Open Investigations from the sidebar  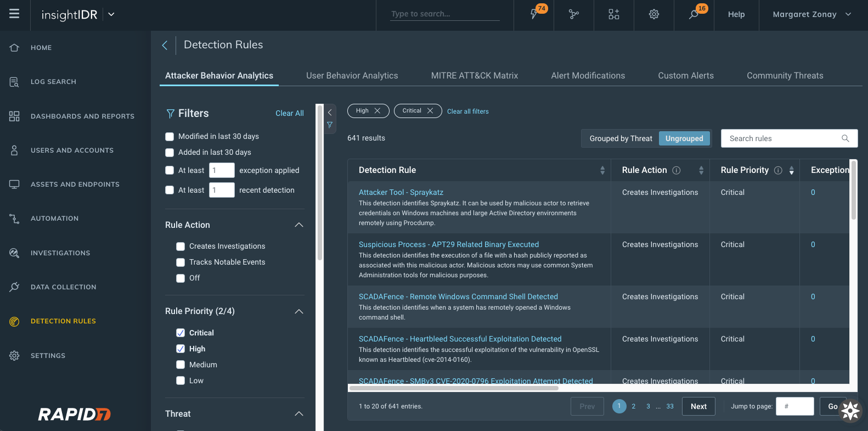pos(60,253)
